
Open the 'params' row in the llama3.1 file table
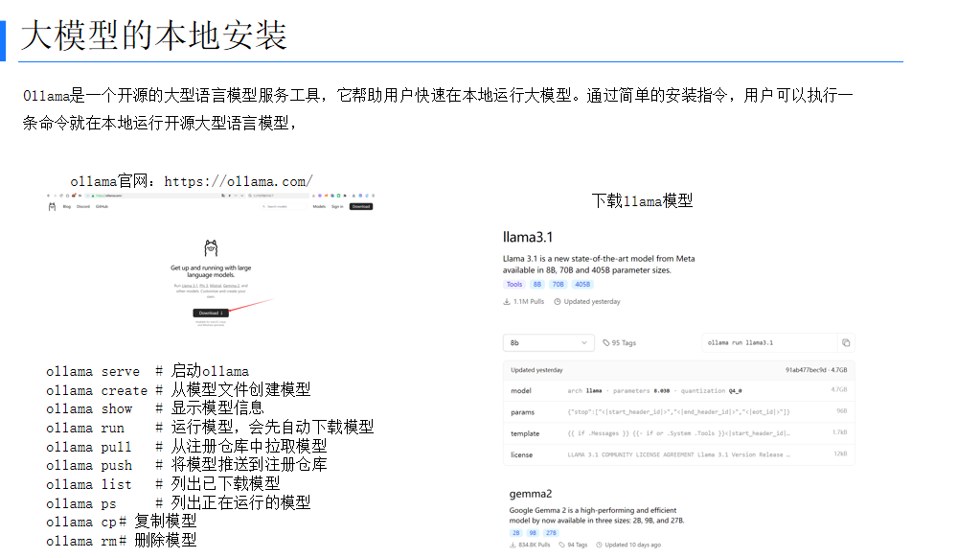(679, 412)
